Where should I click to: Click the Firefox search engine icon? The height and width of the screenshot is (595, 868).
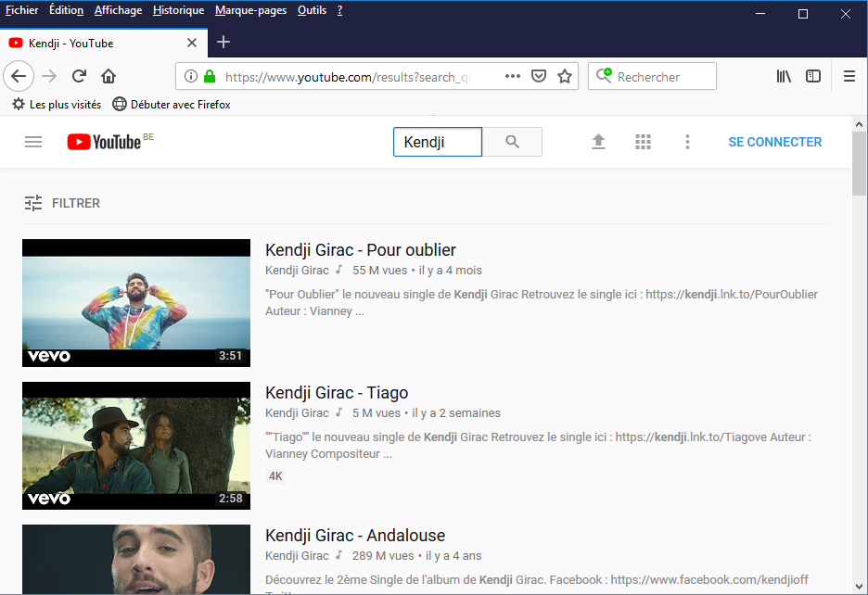click(x=604, y=76)
